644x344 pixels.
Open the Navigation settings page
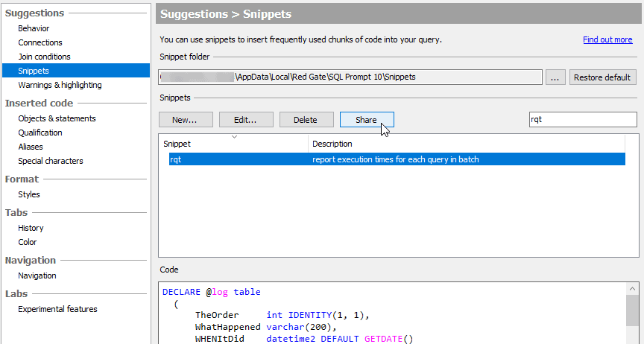pyautogui.click(x=37, y=275)
